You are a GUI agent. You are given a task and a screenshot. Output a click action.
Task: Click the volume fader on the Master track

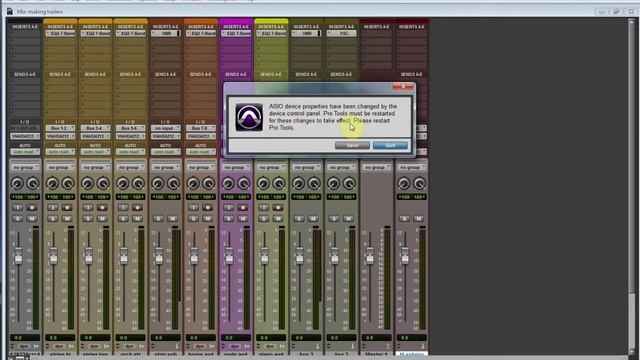click(369, 255)
